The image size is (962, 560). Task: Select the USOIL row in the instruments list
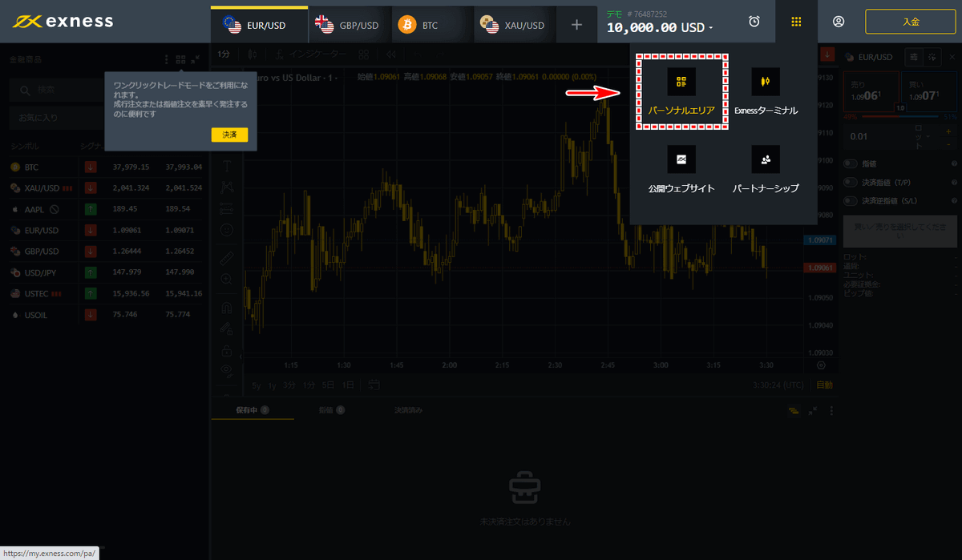coord(104,315)
